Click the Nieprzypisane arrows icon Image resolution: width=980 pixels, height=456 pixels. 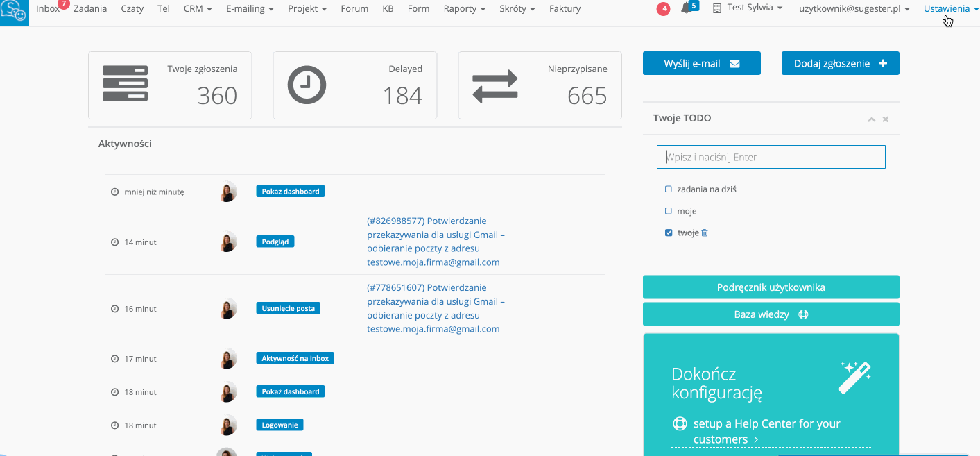click(495, 86)
